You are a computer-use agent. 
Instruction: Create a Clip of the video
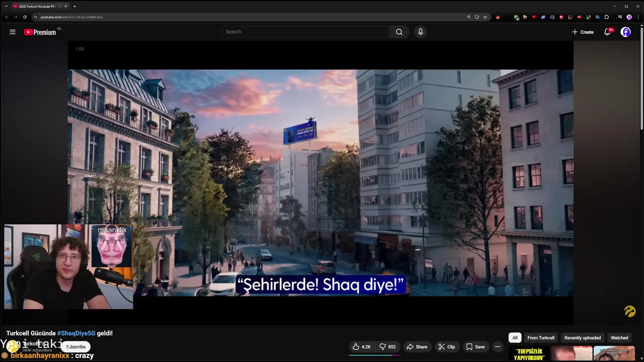pos(446,346)
